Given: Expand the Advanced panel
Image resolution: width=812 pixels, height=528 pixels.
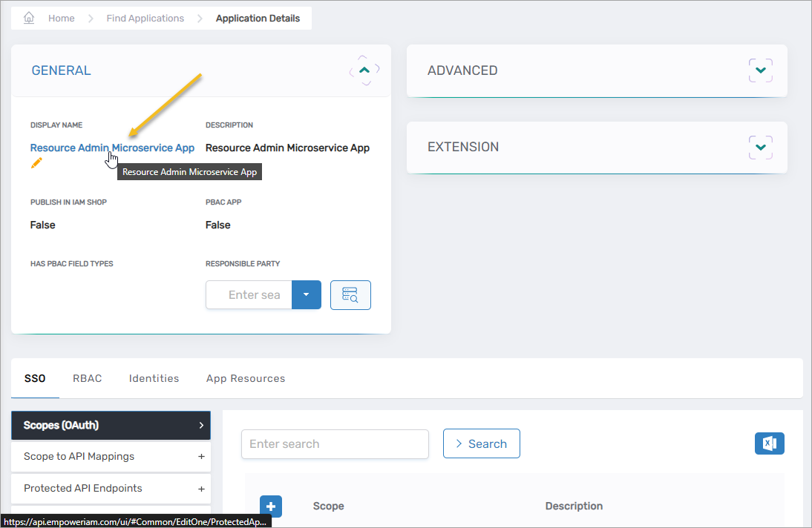Looking at the screenshot, I should tap(760, 70).
